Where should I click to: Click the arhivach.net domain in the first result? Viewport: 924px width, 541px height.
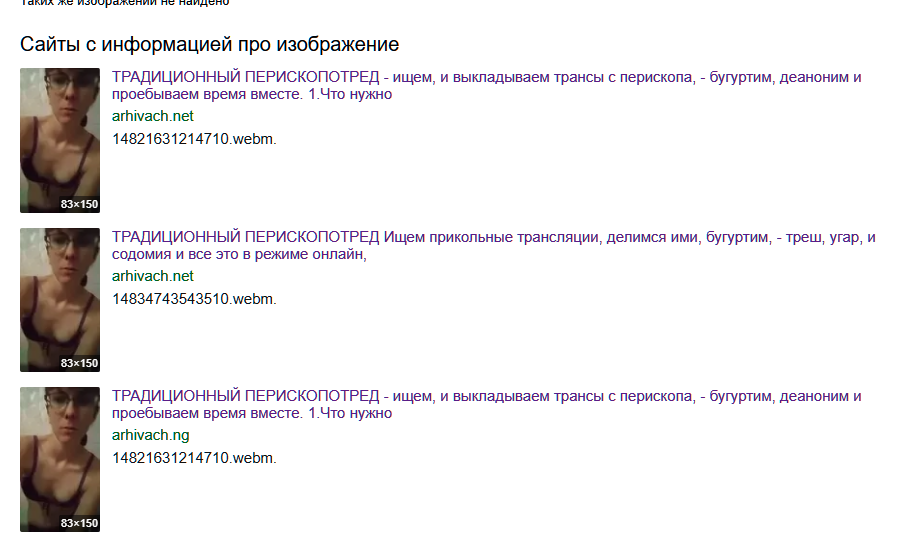click(x=153, y=116)
